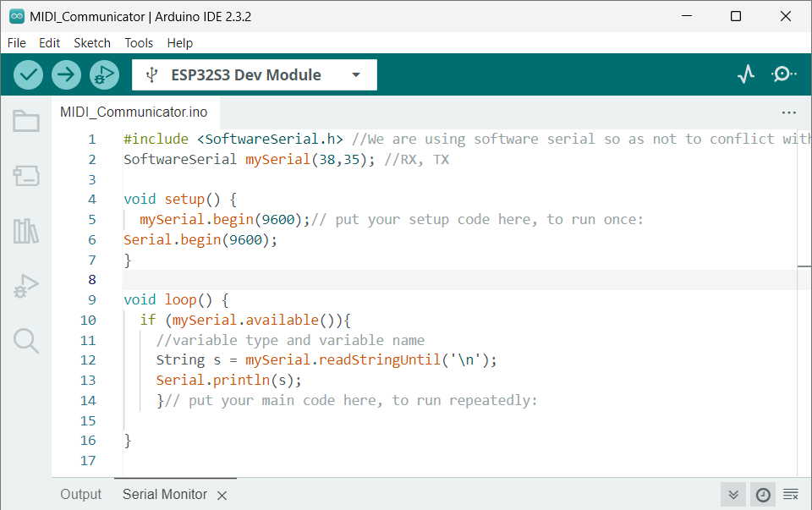The width and height of the screenshot is (812, 510).
Task: Open the Library Manager sidebar icon
Action: [26, 231]
